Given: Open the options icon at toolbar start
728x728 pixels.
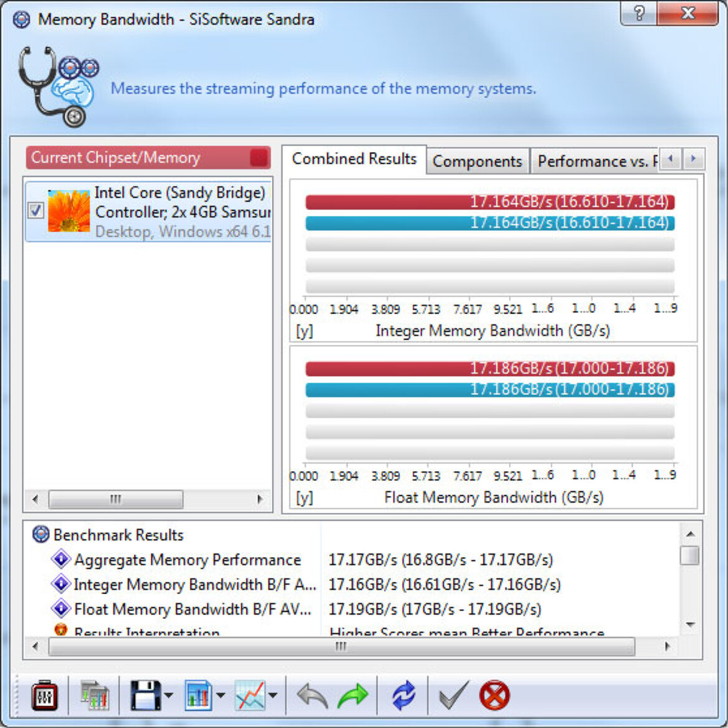Looking at the screenshot, I should [45, 696].
